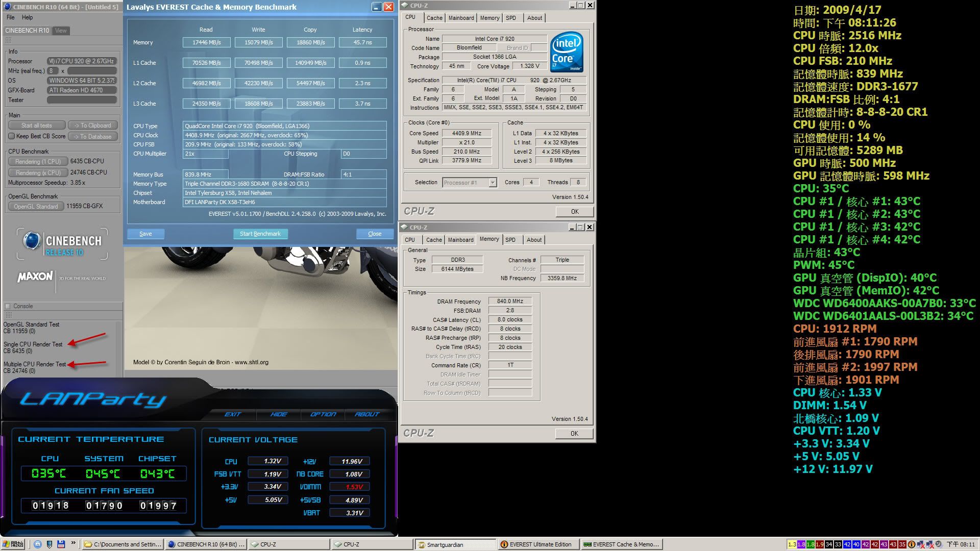
Task: Click ABOUT in LANParty Smartguardian
Action: point(367,414)
